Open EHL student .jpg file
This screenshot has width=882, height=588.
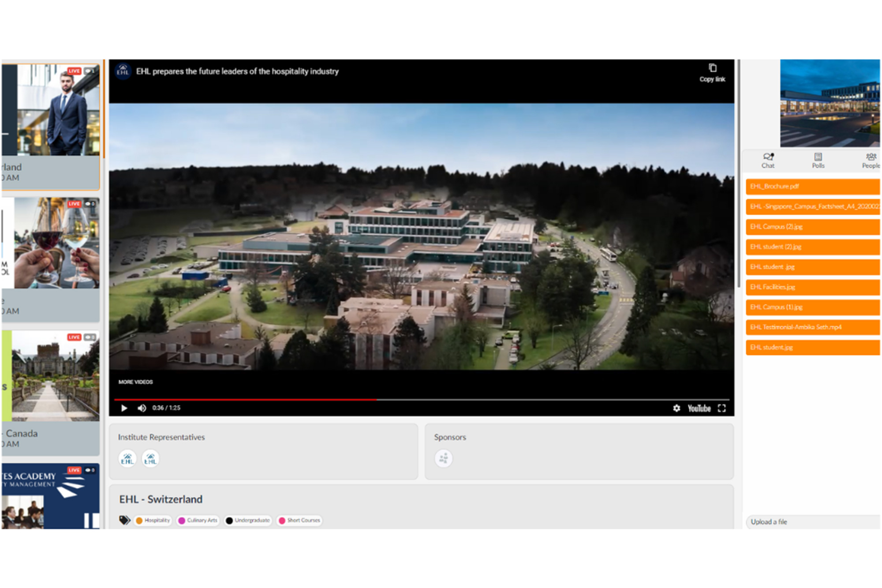[x=813, y=267]
